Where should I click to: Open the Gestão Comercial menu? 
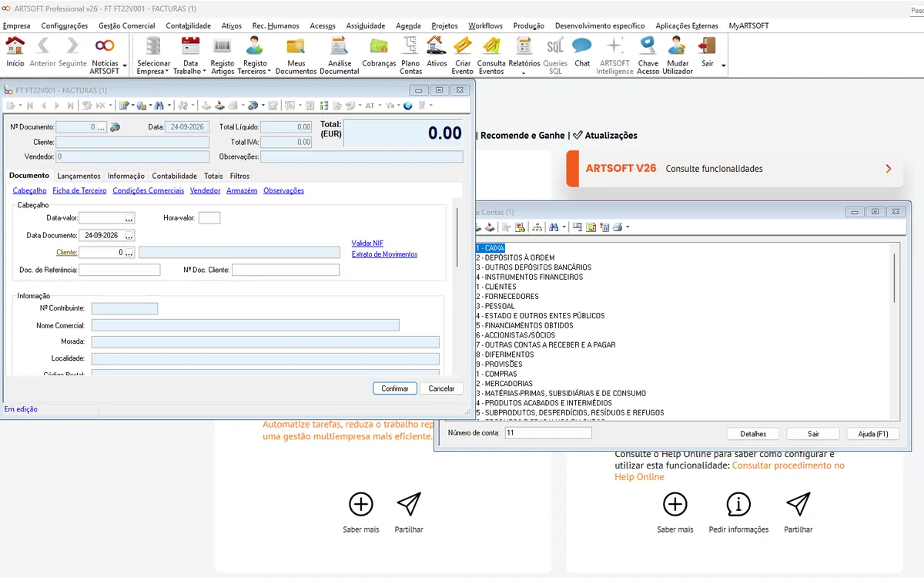(127, 25)
